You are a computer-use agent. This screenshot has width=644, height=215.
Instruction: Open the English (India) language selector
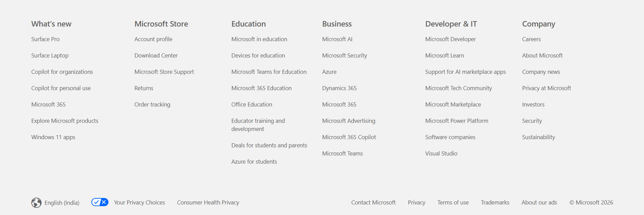click(x=55, y=203)
